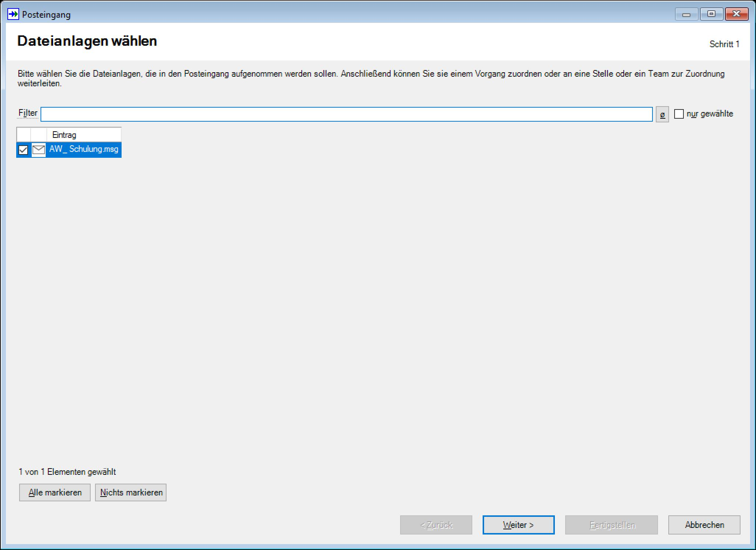Cancel the wizard via 'Abbrechen'
The height and width of the screenshot is (550, 756).
click(704, 525)
